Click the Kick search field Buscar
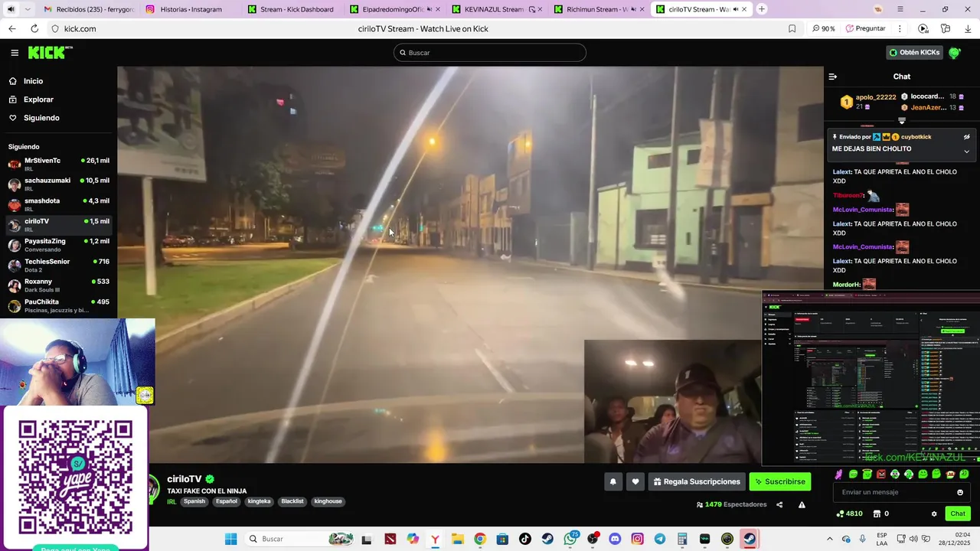 [x=490, y=53]
